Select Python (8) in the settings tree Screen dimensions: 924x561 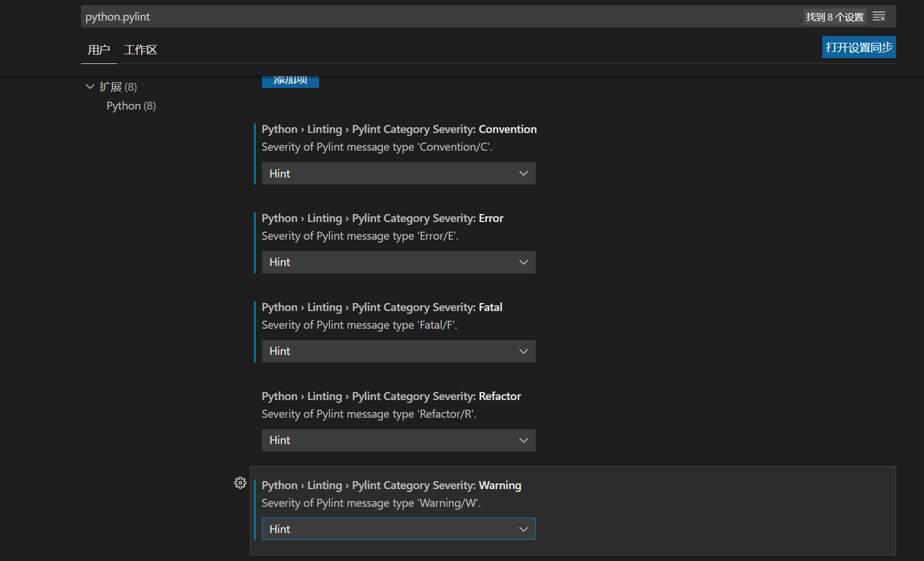(131, 106)
